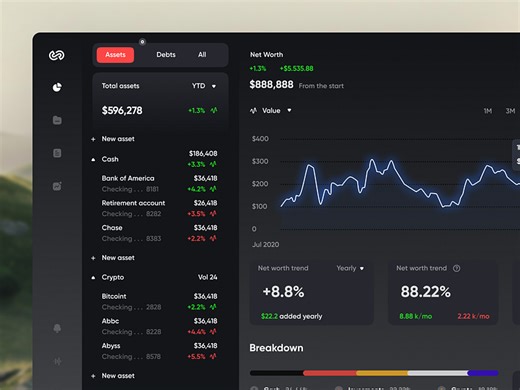The image size is (520, 390).
Task: Click the Vol 24 label in Crypto
Action: tap(207, 277)
